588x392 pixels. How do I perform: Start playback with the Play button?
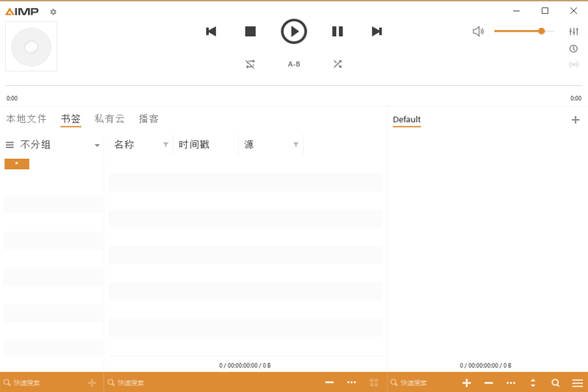[293, 32]
